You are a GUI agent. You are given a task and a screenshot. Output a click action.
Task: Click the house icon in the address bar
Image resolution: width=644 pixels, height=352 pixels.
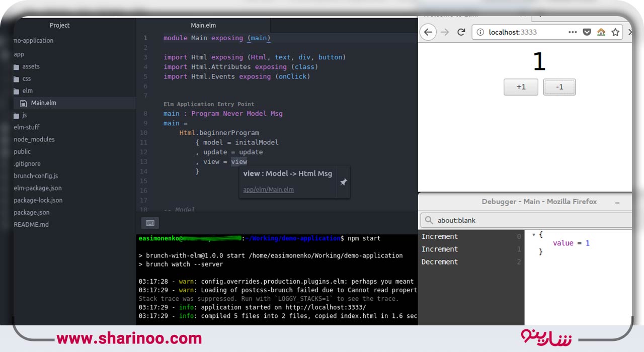point(601,32)
